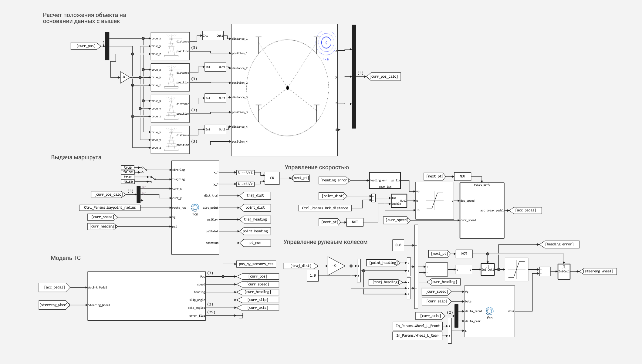Select the blue circular position marker icon

[x=326, y=43]
